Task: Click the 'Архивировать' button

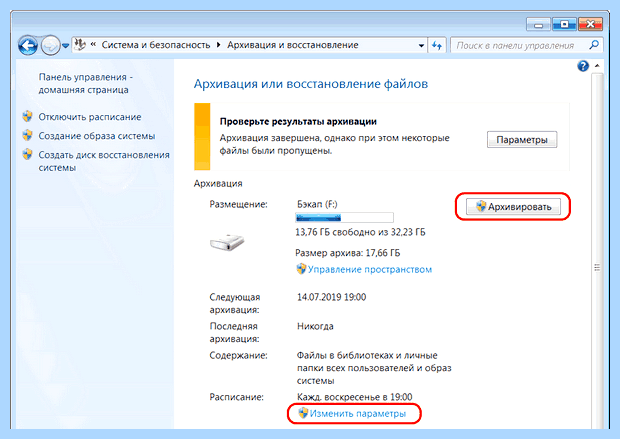Action: click(513, 206)
